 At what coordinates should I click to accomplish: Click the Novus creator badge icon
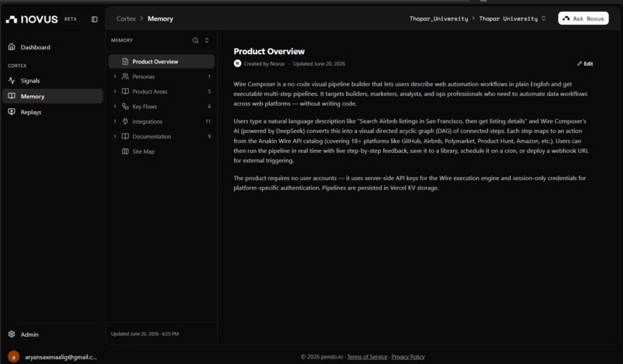pos(237,63)
